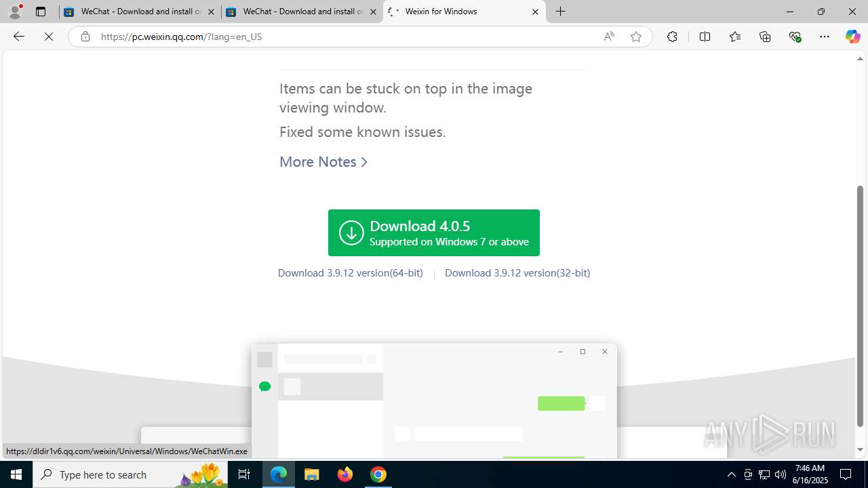Stop page loading with the X icon
Viewport: 868px width, 488px height.
click(x=49, y=37)
